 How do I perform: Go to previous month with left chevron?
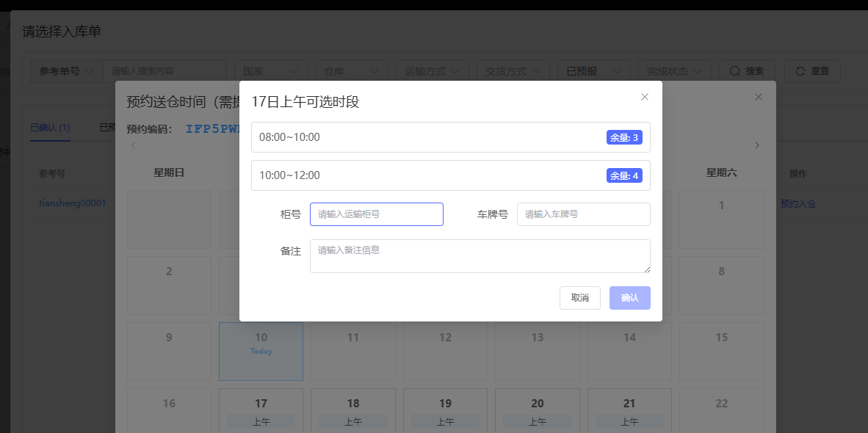pos(133,145)
